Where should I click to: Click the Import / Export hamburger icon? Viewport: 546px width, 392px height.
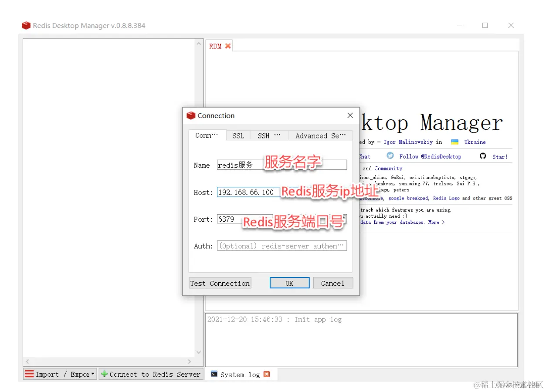click(x=29, y=374)
